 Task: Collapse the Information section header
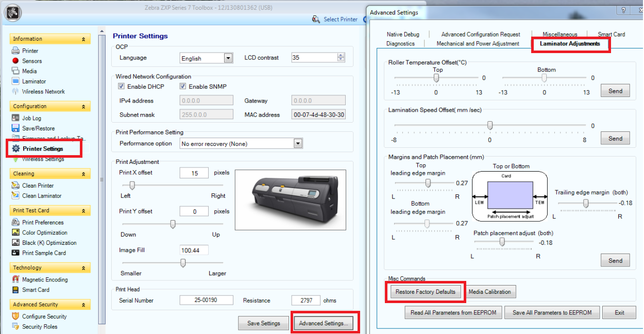click(83, 39)
